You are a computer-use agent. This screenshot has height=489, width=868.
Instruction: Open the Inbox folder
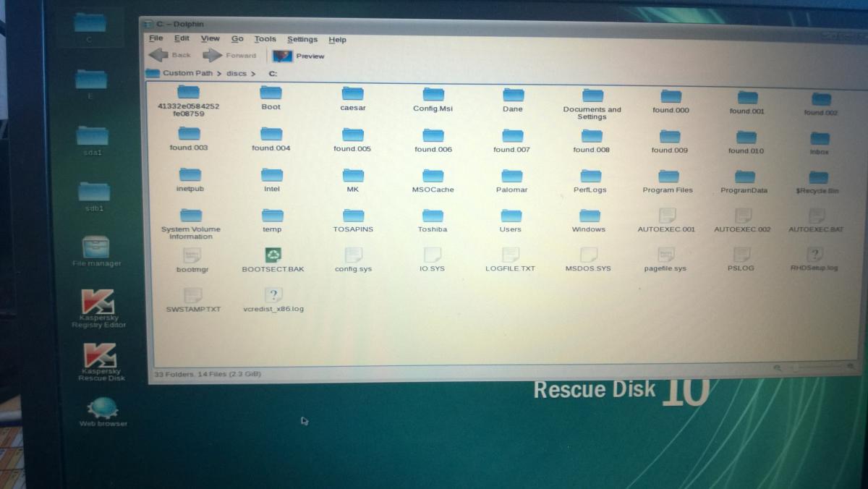[x=819, y=143]
